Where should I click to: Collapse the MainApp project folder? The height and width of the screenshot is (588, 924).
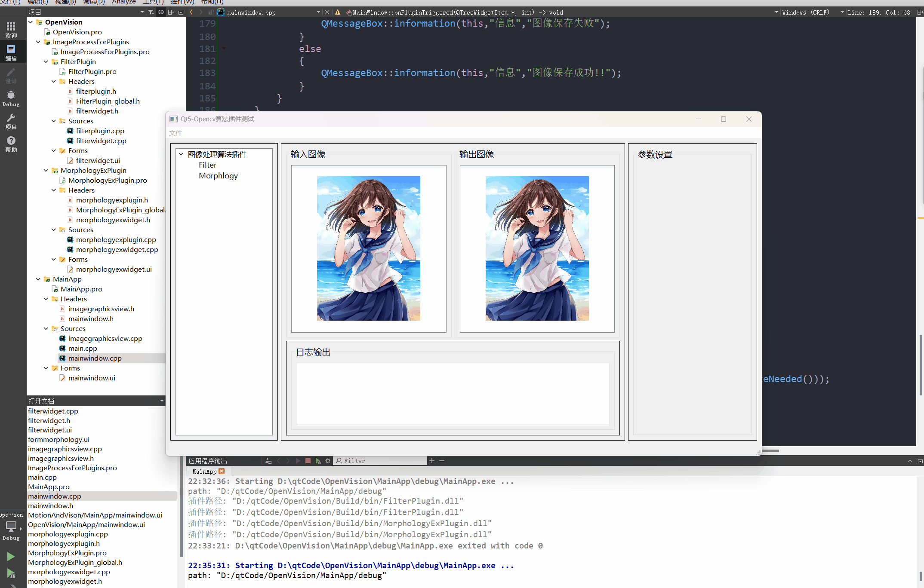click(x=38, y=279)
